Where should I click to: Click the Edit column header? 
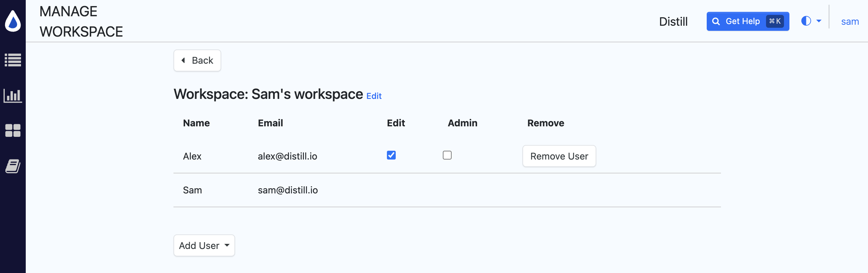[396, 123]
